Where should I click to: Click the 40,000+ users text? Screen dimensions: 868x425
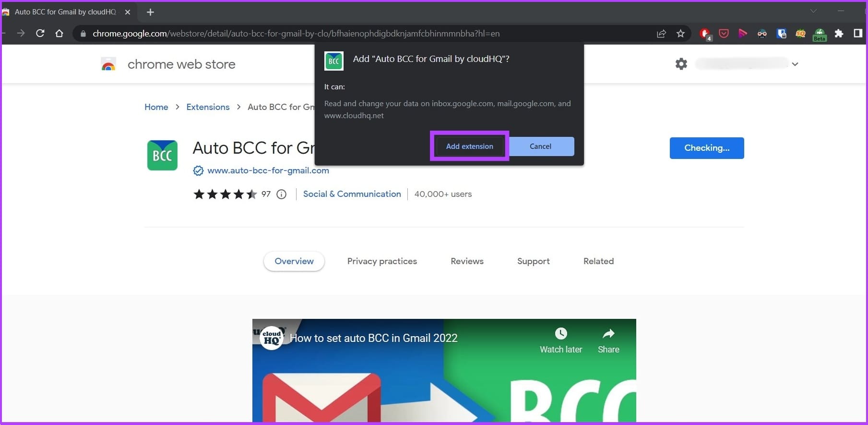443,194
